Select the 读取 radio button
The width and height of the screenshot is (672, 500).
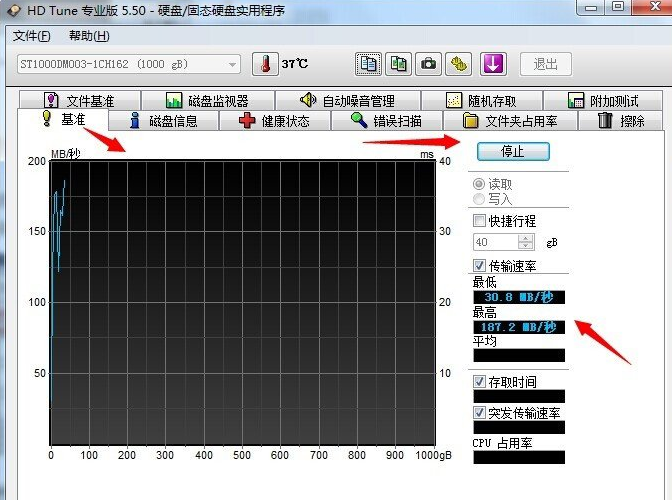coord(479,184)
